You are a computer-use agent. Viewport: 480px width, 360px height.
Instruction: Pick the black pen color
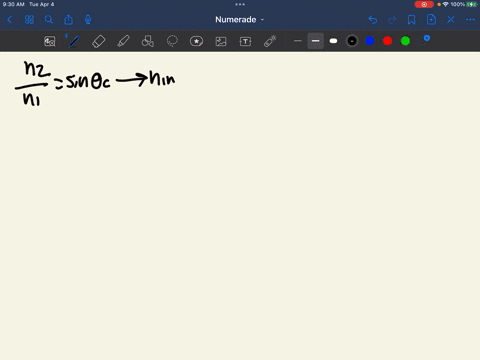tap(352, 41)
